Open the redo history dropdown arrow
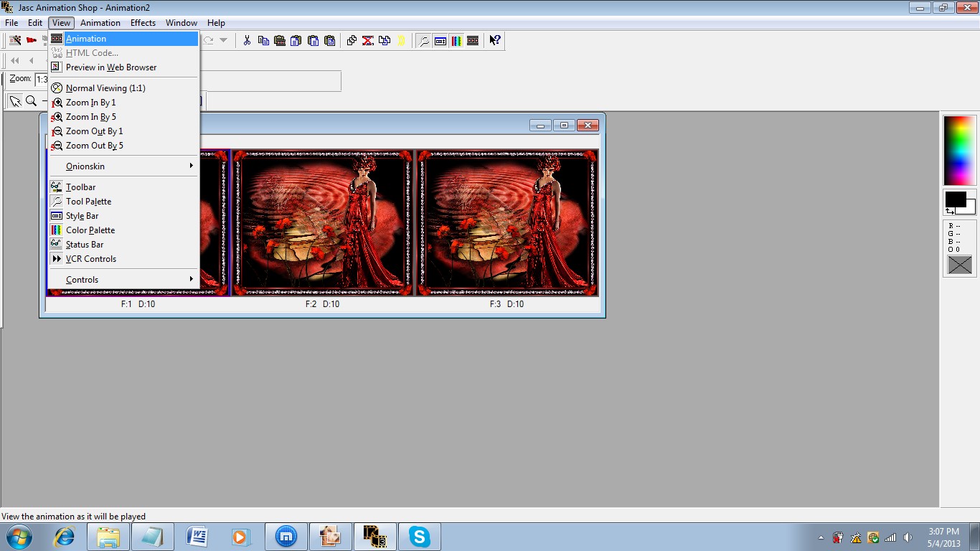 pyautogui.click(x=223, y=40)
